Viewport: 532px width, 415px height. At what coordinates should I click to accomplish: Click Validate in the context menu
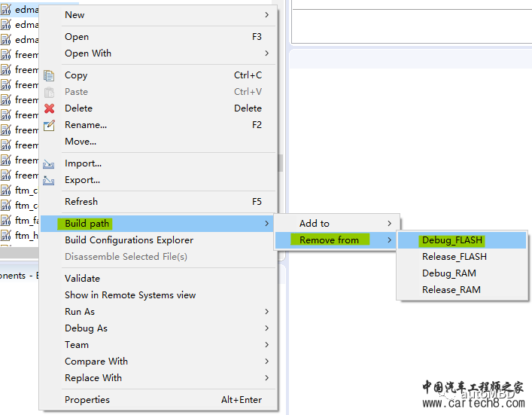pos(159,279)
